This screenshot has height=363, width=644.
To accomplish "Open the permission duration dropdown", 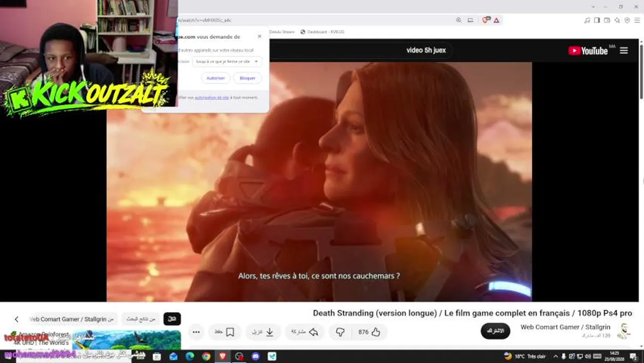I will 227,62.
